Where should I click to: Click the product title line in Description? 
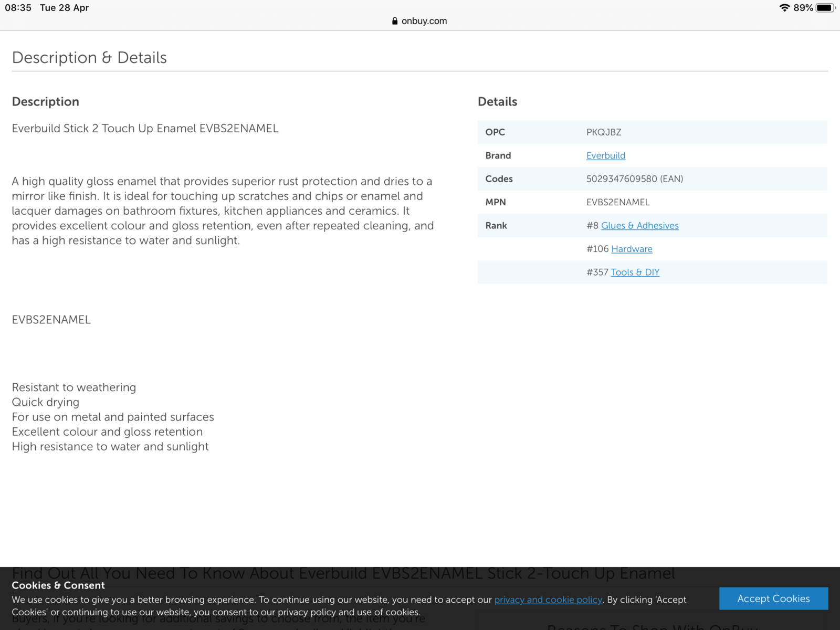[145, 129]
